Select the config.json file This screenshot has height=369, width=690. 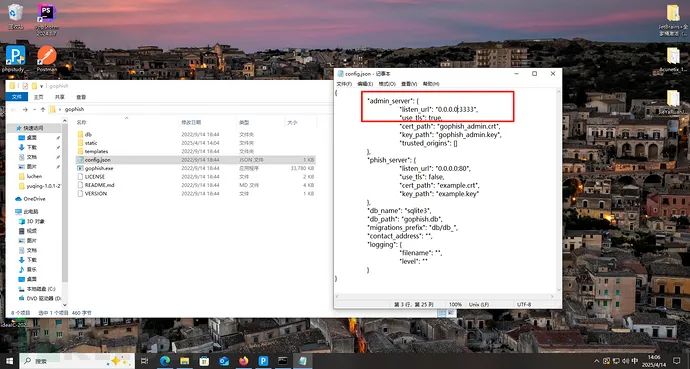[195, 160]
